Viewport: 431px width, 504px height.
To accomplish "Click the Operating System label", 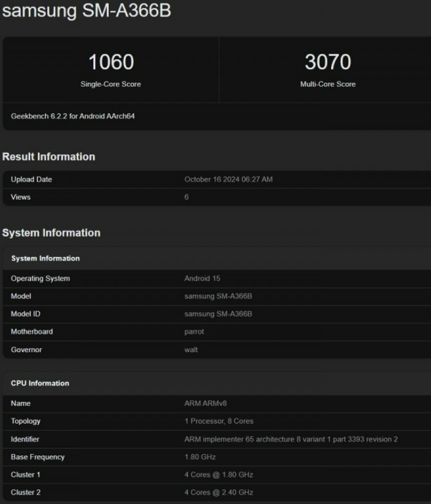I will 40,278.
